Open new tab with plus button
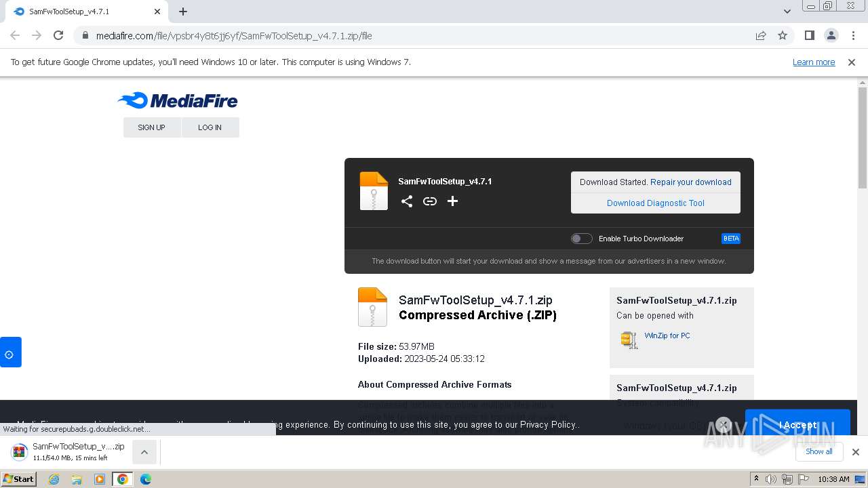This screenshot has height=488, width=868. [x=183, y=12]
